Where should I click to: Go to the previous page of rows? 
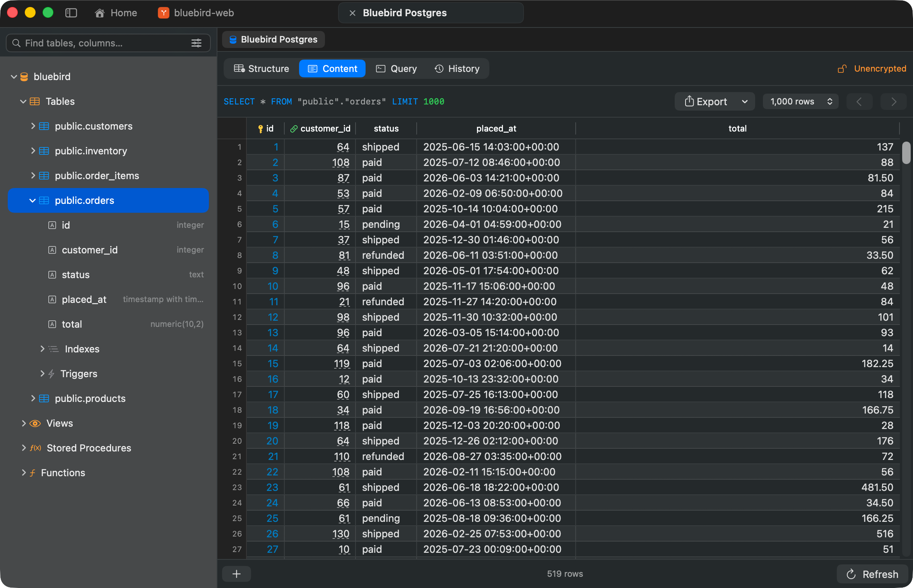(x=859, y=101)
